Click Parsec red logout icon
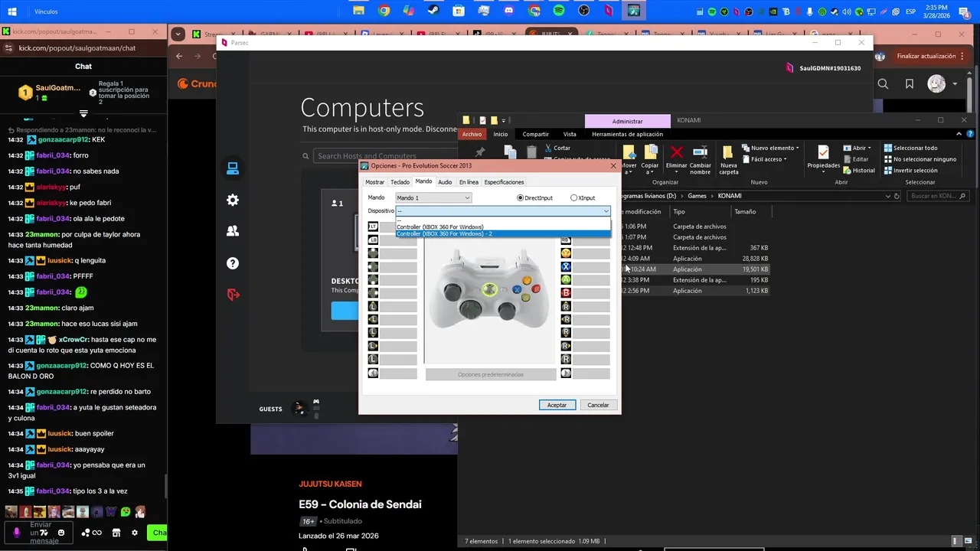This screenshot has width=980, height=551. 233,295
